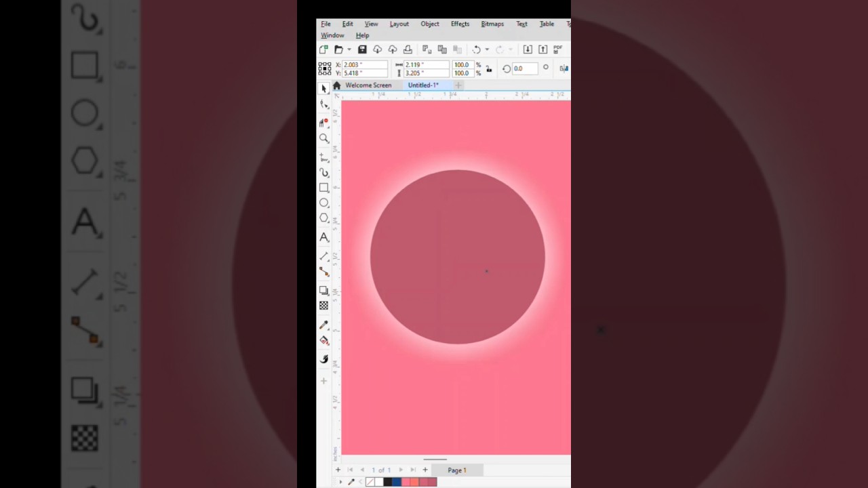This screenshot has height=488, width=868.
Task: Click the Import icon
Action: tap(528, 49)
